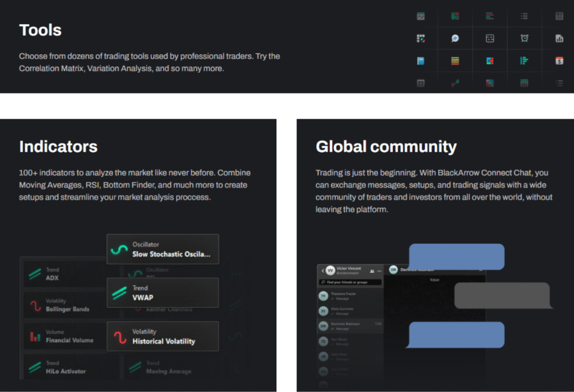The width and height of the screenshot is (574, 392).
Task: Click the yellow-red stacked rows tool icon
Action: click(455, 60)
